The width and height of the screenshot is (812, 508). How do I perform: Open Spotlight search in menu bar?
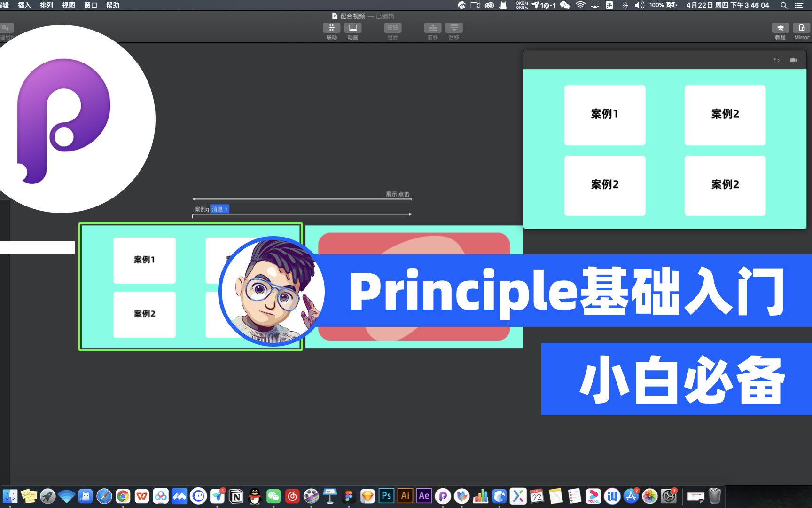click(784, 5)
